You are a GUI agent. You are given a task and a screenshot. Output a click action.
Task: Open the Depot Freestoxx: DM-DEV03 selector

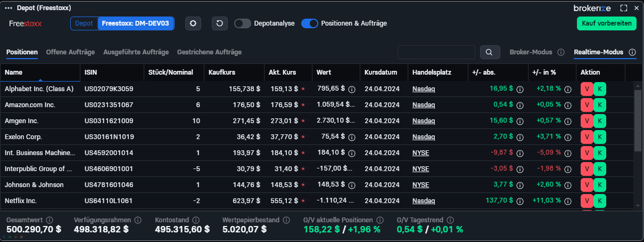122,23
